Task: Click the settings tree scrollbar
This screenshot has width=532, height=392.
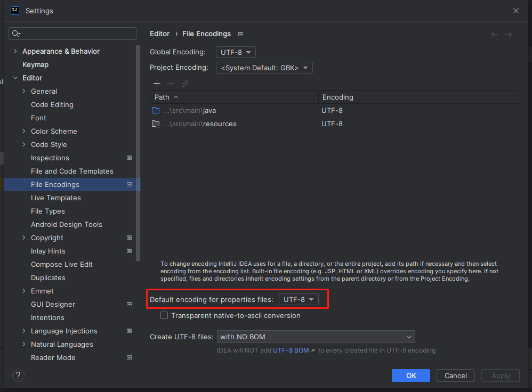Action: pos(138,153)
